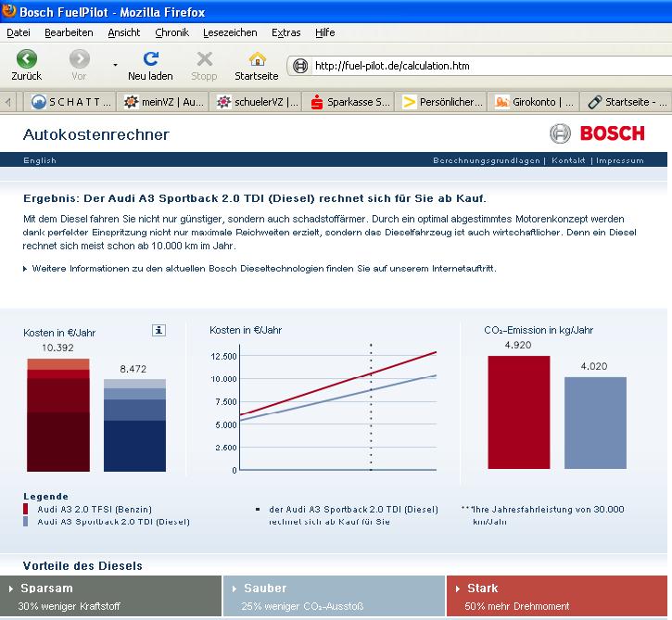The width and height of the screenshot is (672, 620).
Task: Open the Girokonto bookmark
Action: click(x=535, y=102)
